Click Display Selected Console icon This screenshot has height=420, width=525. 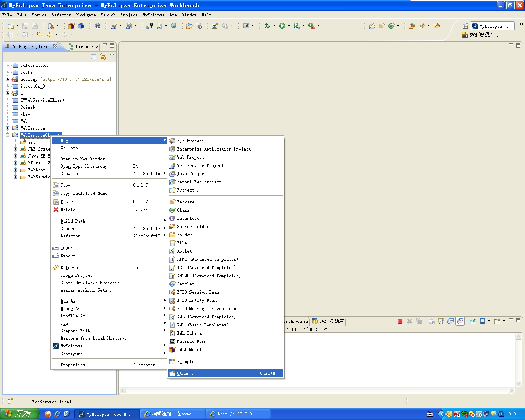click(482, 321)
